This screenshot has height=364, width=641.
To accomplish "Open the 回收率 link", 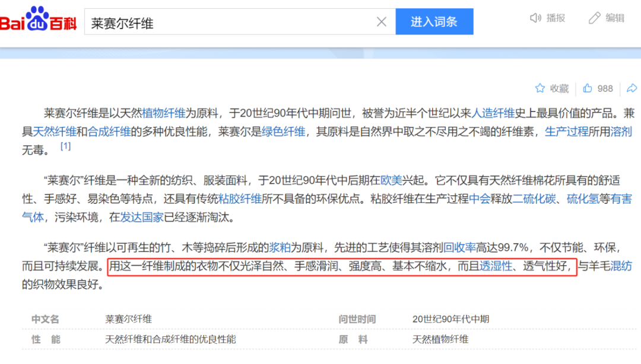I will 460,248.
